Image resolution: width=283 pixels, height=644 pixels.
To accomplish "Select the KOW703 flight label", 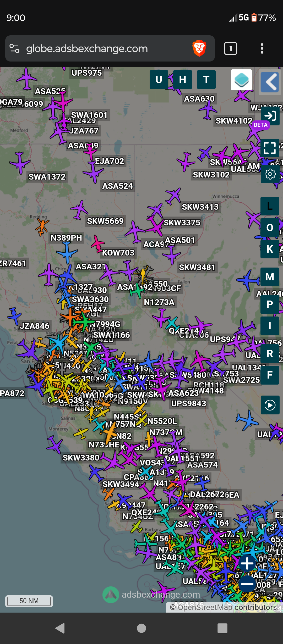I will coord(118,253).
